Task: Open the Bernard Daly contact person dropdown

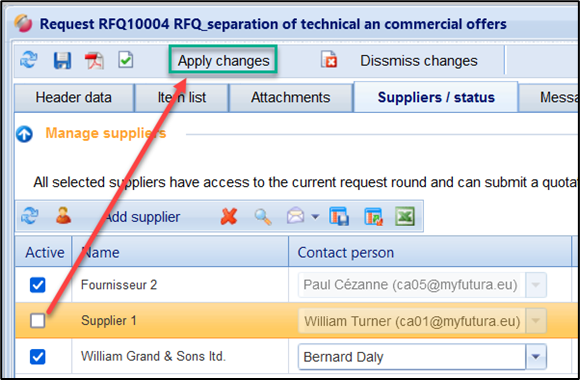Action: (x=536, y=357)
